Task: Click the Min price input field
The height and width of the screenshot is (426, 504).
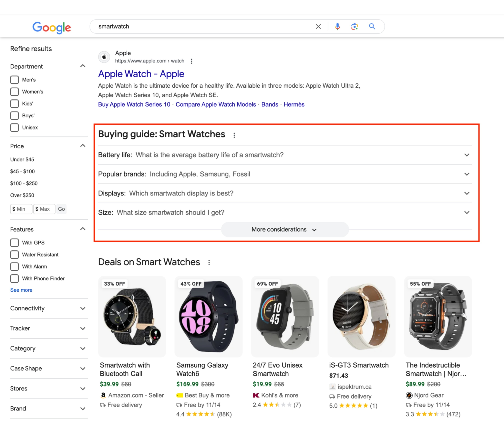Action: click(x=21, y=209)
